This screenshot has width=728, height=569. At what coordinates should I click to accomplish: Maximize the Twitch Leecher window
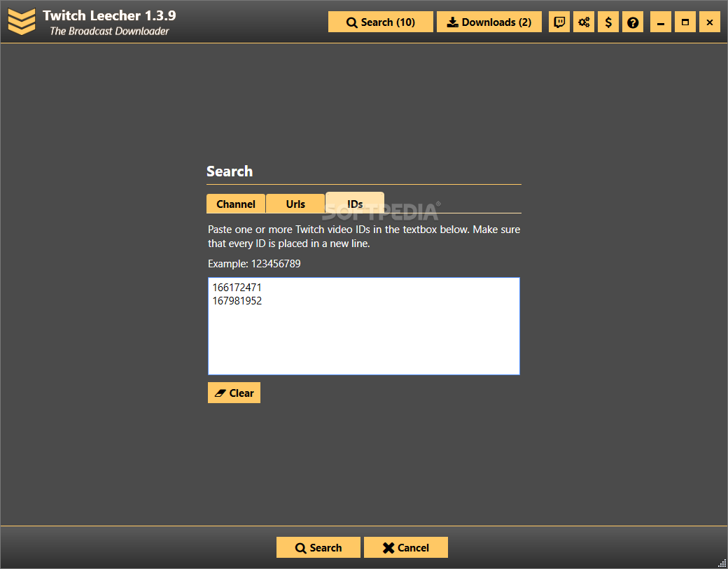(x=685, y=22)
